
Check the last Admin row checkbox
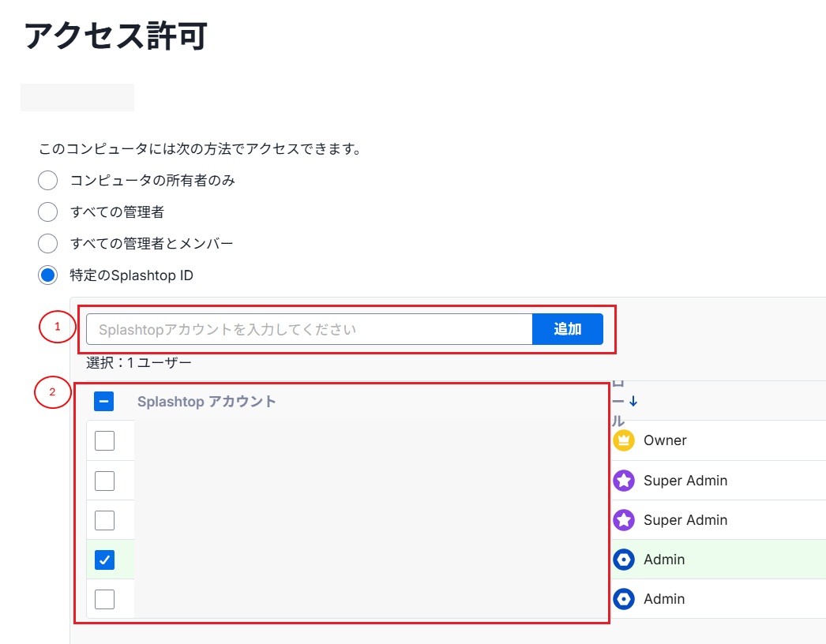tap(104, 599)
